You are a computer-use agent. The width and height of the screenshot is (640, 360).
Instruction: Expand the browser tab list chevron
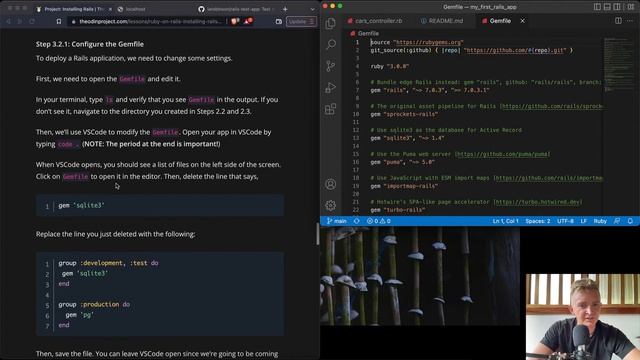312,9
